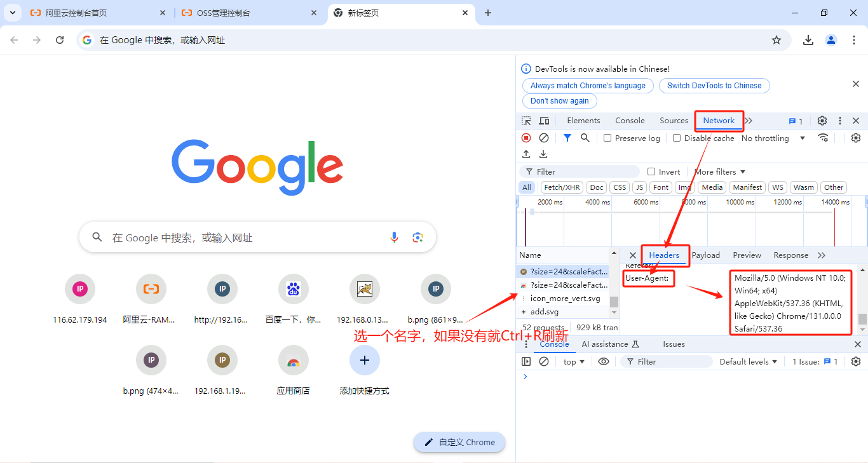Open Chrome three-dot main menu
The width and height of the screenshot is (868, 463).
pyautogui.click(x=854, y=40)
